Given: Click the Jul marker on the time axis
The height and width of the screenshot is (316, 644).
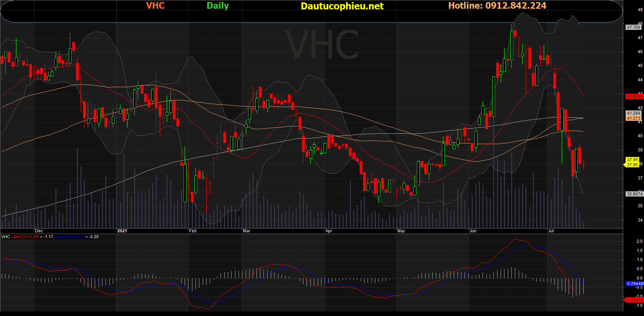Looking at the screenshot, I should coord(551,231).
